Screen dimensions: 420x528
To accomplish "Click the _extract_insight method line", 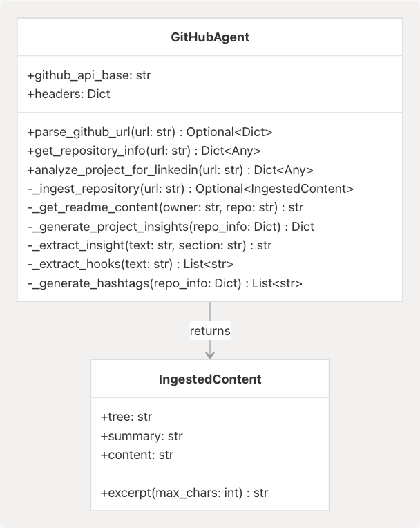I will (149, 245).
